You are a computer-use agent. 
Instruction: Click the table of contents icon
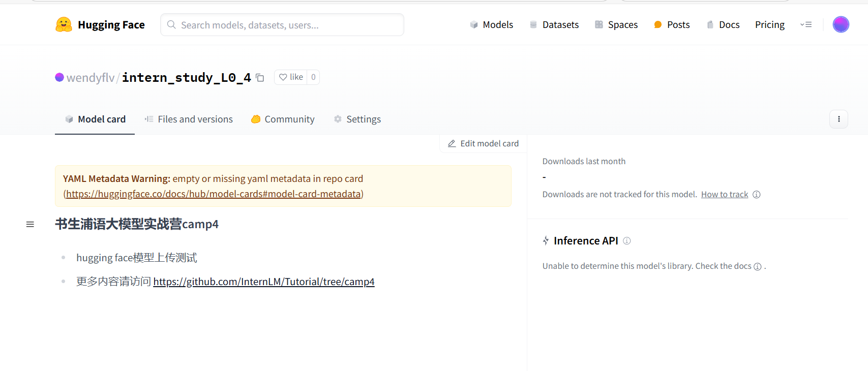coord(30,224)
